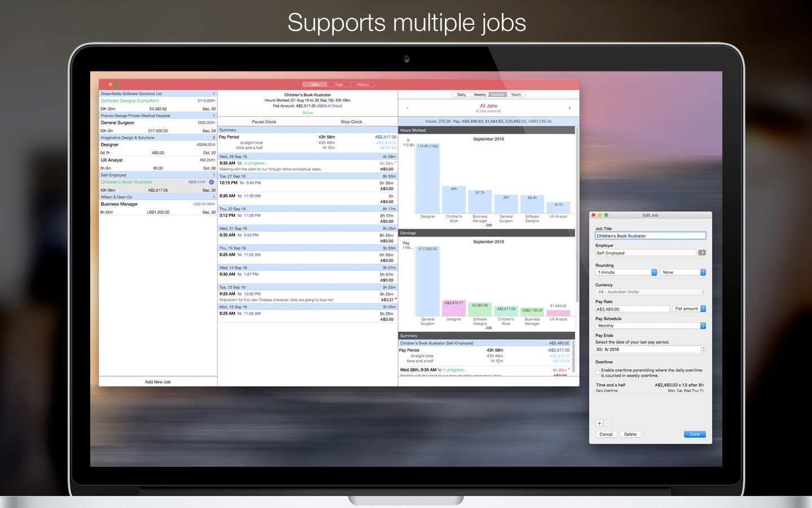Switch to the Tags tab
The height and width of the screenshot is (508, 812).
tap(339, 85)
